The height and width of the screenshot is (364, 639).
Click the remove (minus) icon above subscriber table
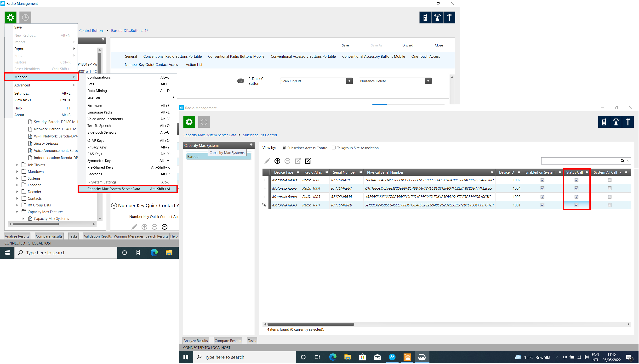pos(287,161)
